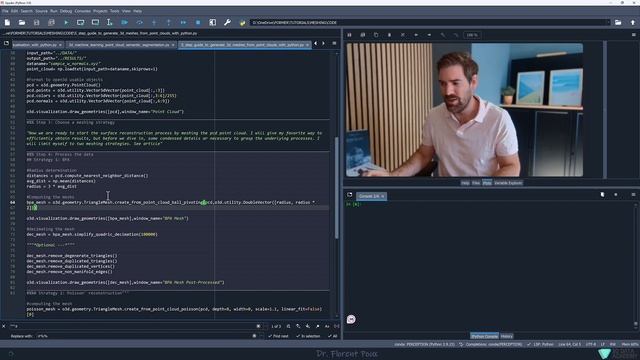Save plot icon in Plots pane
Image resolution: width=640 pixels, height=360 pixels.
349,35
